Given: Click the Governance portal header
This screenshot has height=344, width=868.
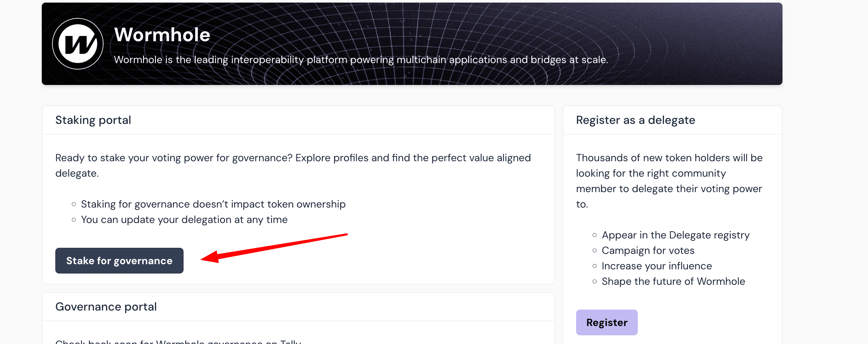Looking at the screenshot, I should (106, 307).
